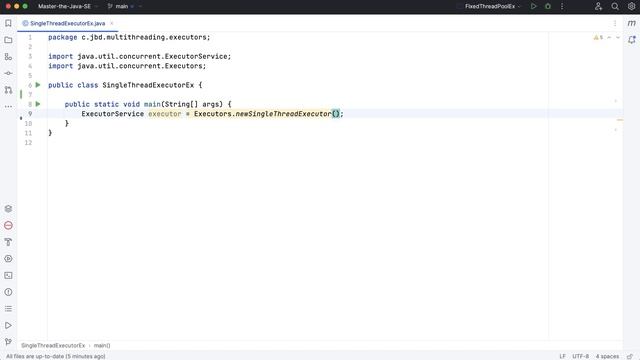Click the package declaration on line 1

tap(129, 37)
